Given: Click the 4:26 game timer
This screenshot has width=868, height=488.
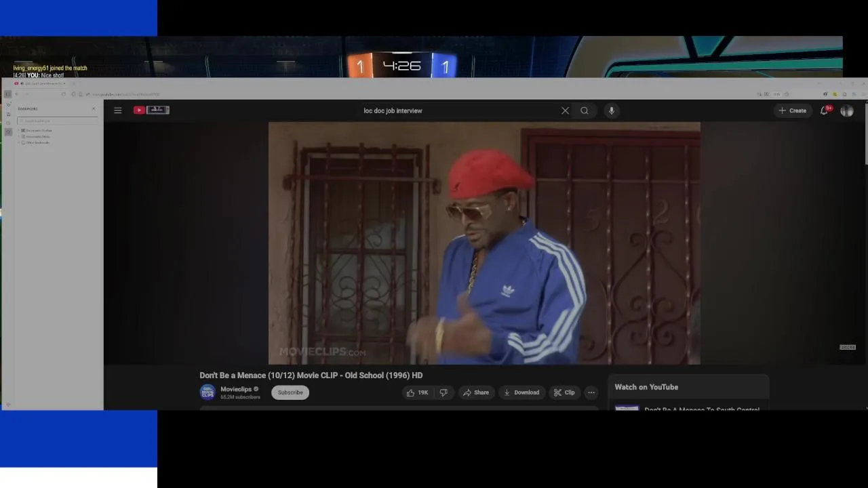Looking at the screenshot, I should [402, 66].
